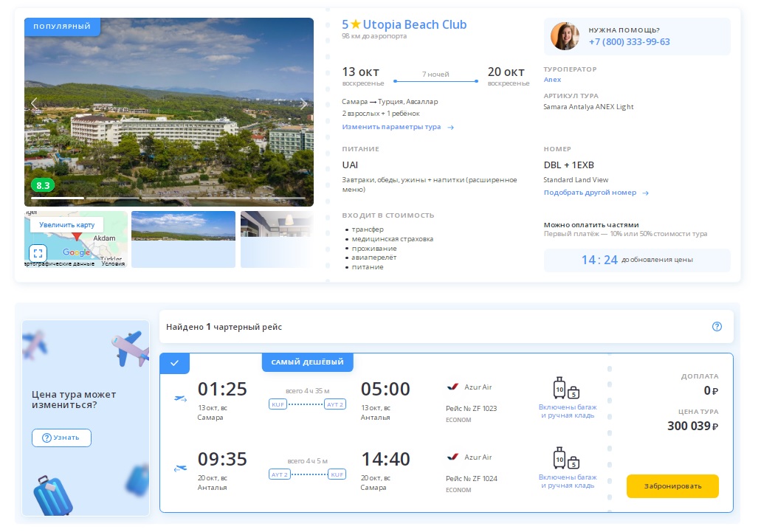This screenshot has height=532, width=761.
Task: Click the 'Условия' map terms link
Action: [113, 264]
